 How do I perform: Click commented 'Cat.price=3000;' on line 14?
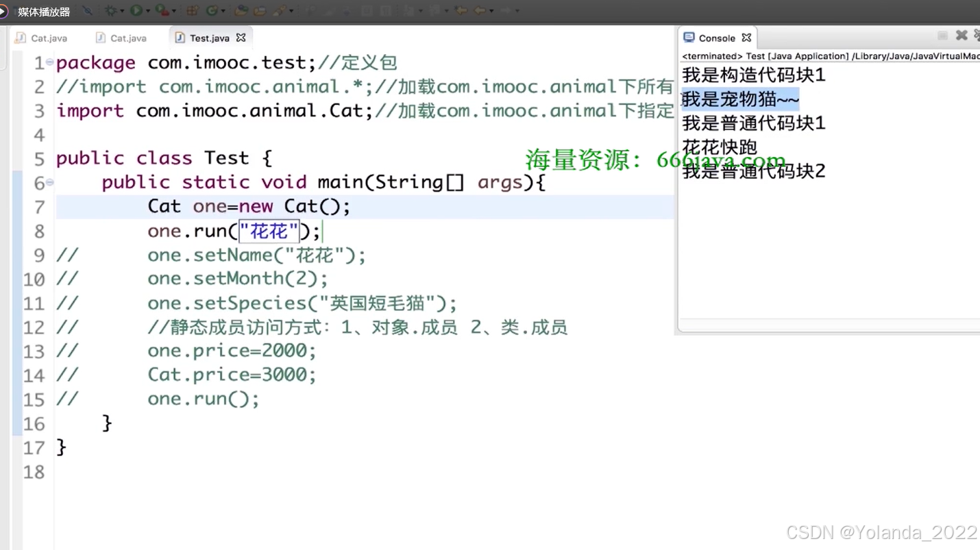[232, 375]
